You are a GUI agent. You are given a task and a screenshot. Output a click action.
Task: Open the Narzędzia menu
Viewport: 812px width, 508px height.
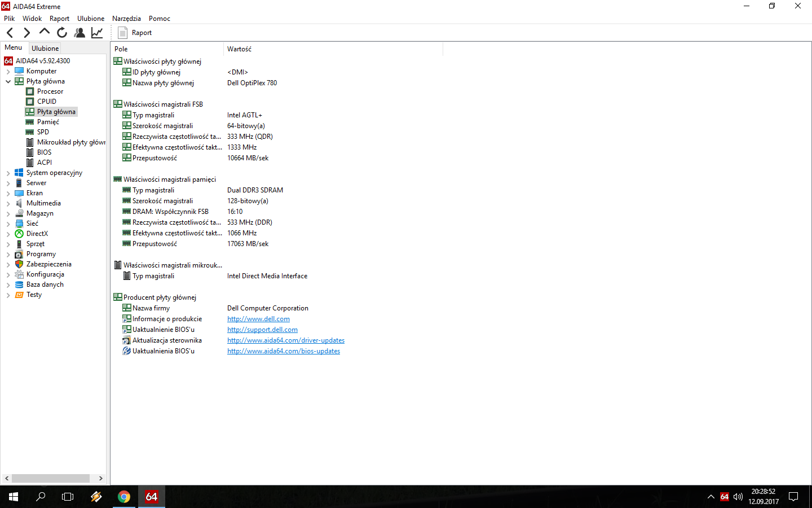click(x=126, y=19)
